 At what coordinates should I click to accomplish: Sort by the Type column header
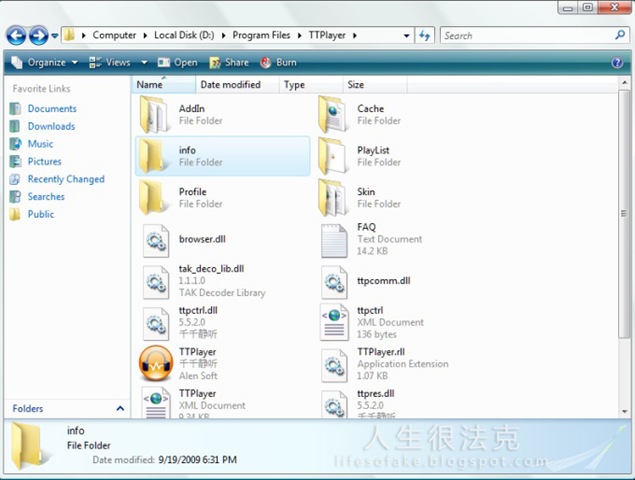tap(311, 85)
